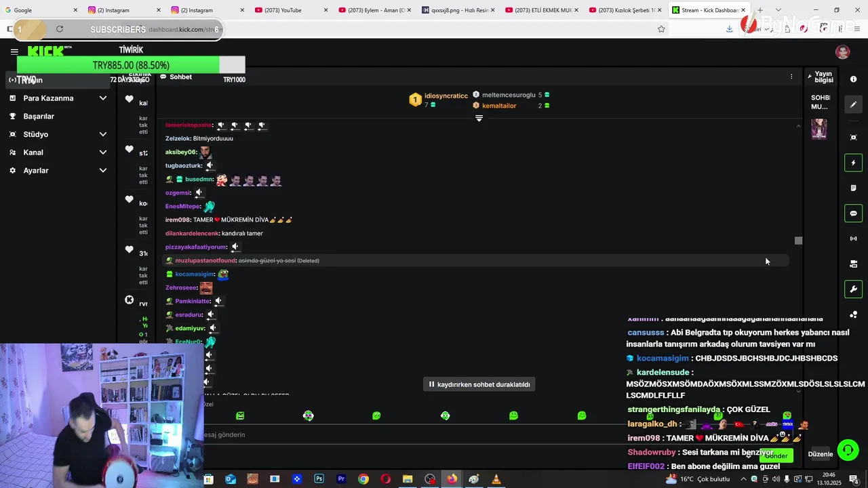Toggle the chat bubble panel in sidebar
Image resolution: width=868 pixels, height=488 pixels.
pyautogui.click(x=853, y=213)
